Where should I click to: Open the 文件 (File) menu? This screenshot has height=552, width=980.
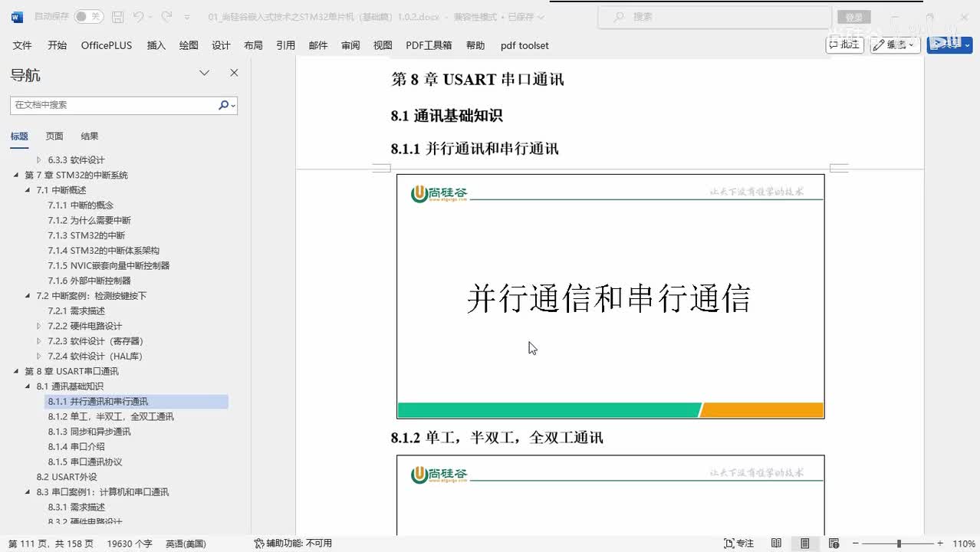click(22, 45)
